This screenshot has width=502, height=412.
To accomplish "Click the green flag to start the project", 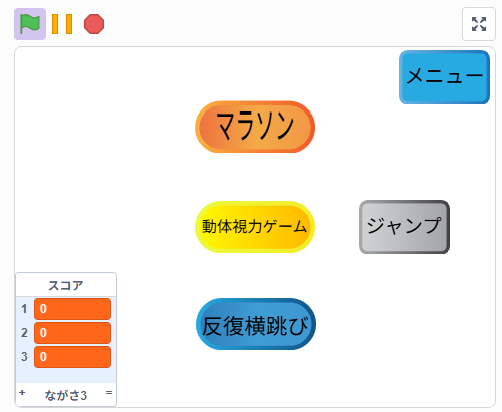I will pos(30,24).
